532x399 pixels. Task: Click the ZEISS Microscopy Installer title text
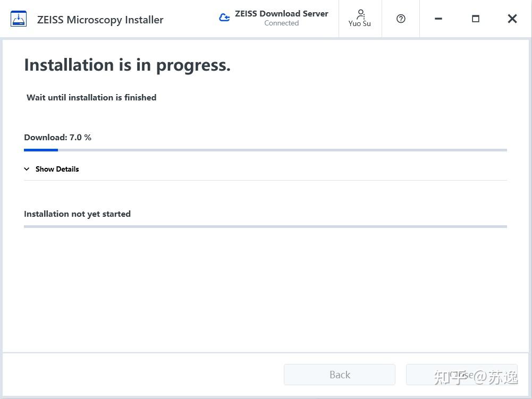(x=100, y=20)
